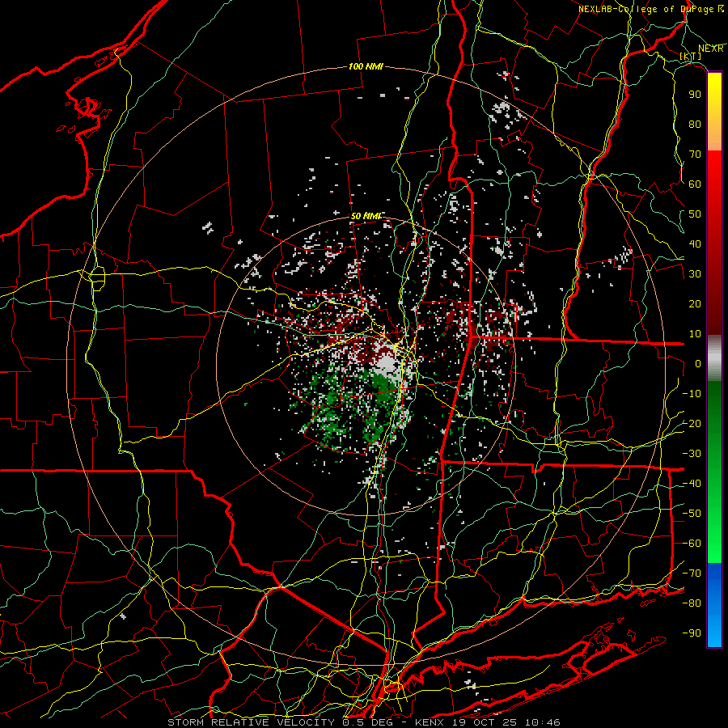Select the 90 value on velocity scale
This screenshot has height=728, width=728.
click(x=695, y=95)
